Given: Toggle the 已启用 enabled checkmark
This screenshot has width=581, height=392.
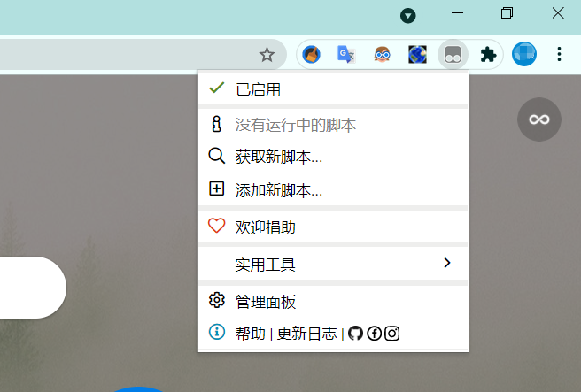Looking at the screenshot, I should 333,89.
